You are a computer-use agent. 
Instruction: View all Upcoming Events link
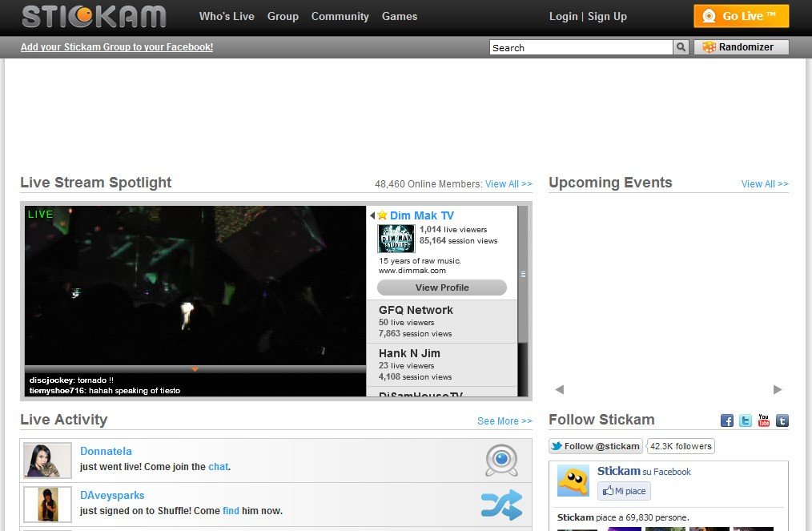pos(765,184)
